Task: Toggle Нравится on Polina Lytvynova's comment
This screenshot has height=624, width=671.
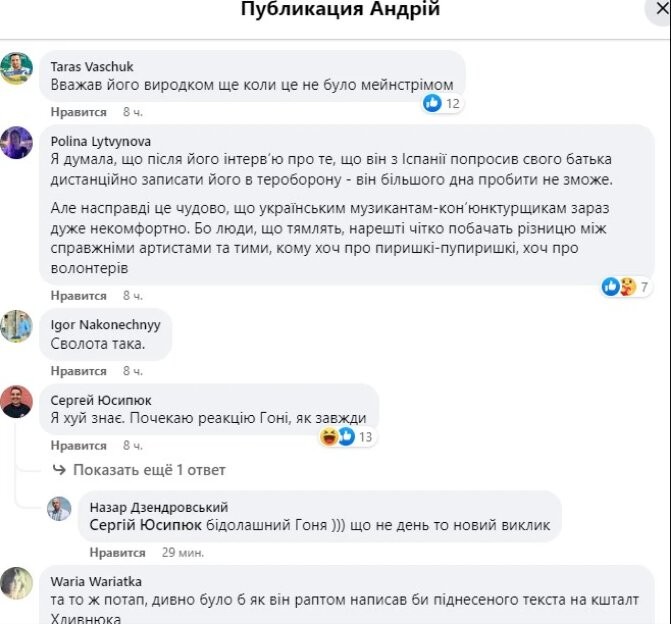Action: 79,296
